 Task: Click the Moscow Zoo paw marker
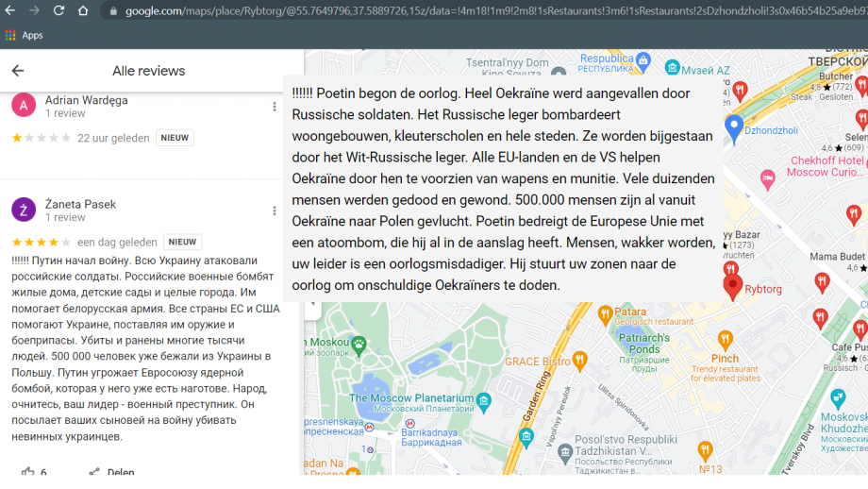pyautogui.click(x=359, y=346)
